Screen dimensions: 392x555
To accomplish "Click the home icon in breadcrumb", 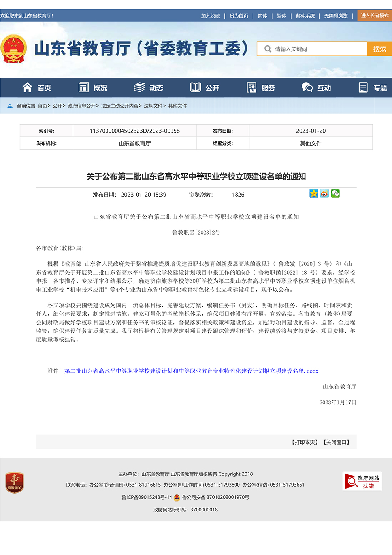I will [10, 106].
